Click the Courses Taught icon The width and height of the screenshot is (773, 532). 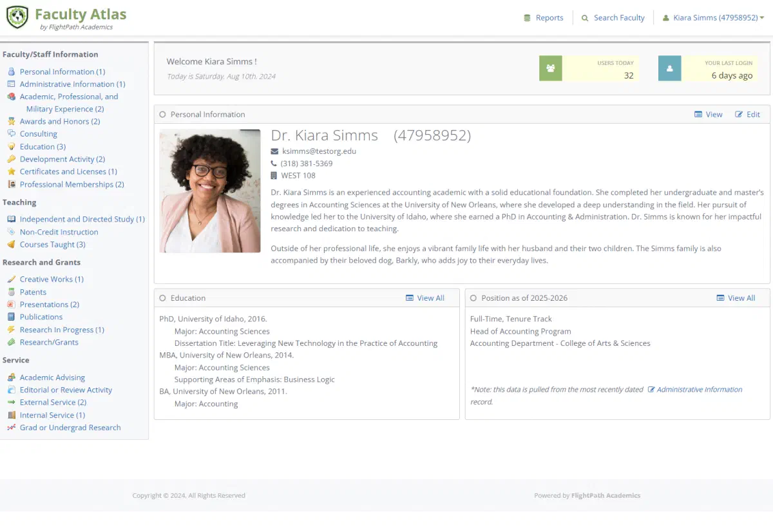point(11,244)
